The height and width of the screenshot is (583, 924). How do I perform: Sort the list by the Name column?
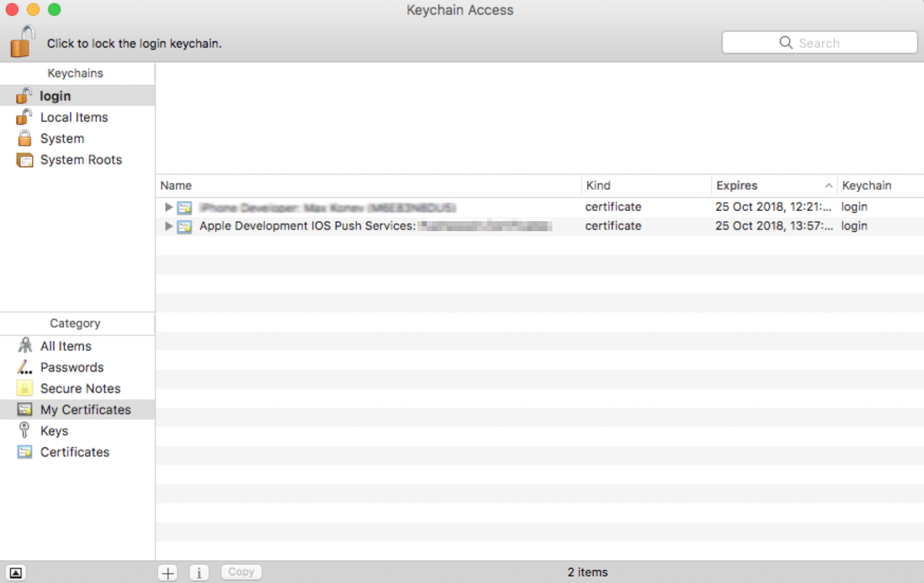[368, 185]
